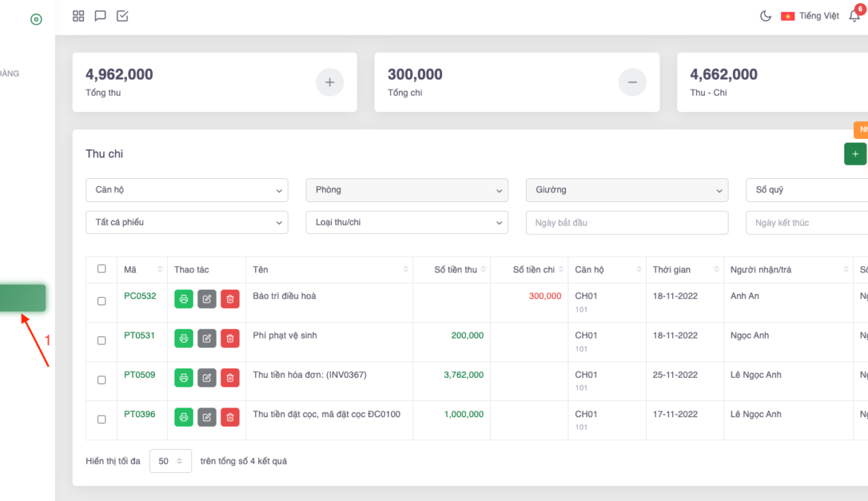This screenshot has width=868, height=501.
Task: Switch language via Tiếng Việt selector
Action: tap(810, 16)
